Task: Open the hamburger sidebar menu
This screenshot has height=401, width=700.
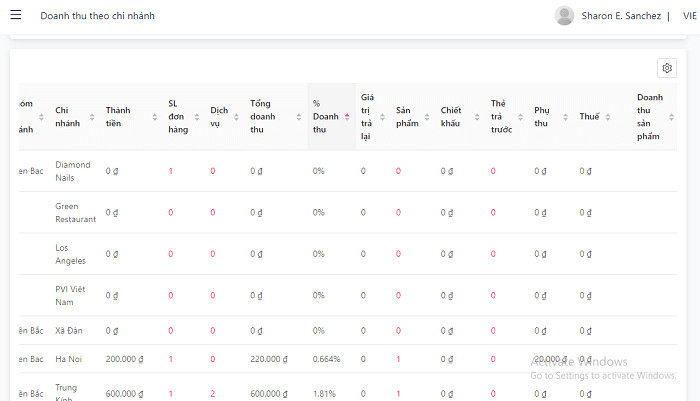Action: (16, 16)
